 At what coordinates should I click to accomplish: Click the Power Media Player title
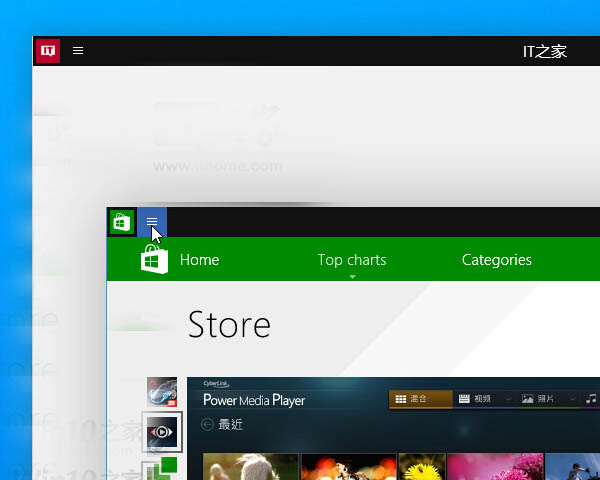[x=254, y=400]
